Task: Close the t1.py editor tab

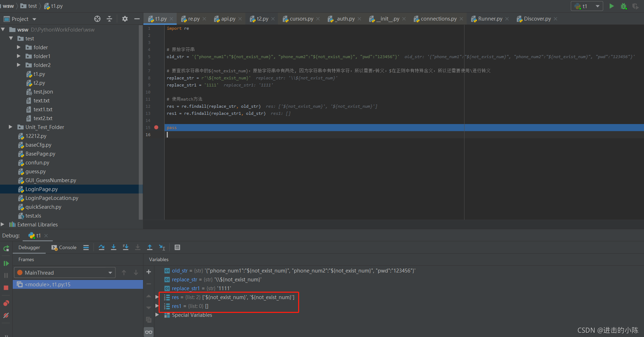Action: coord(171,19)
